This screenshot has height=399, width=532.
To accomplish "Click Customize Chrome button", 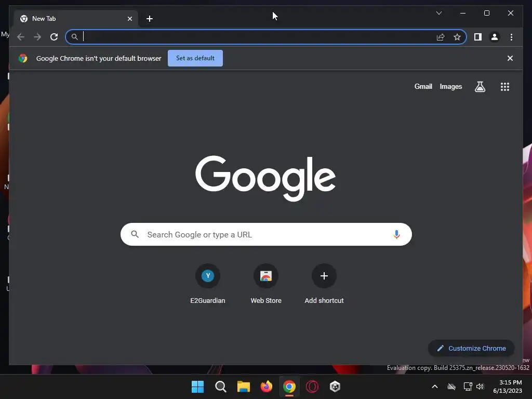I will pyautogui.click(x=471, y=348).
